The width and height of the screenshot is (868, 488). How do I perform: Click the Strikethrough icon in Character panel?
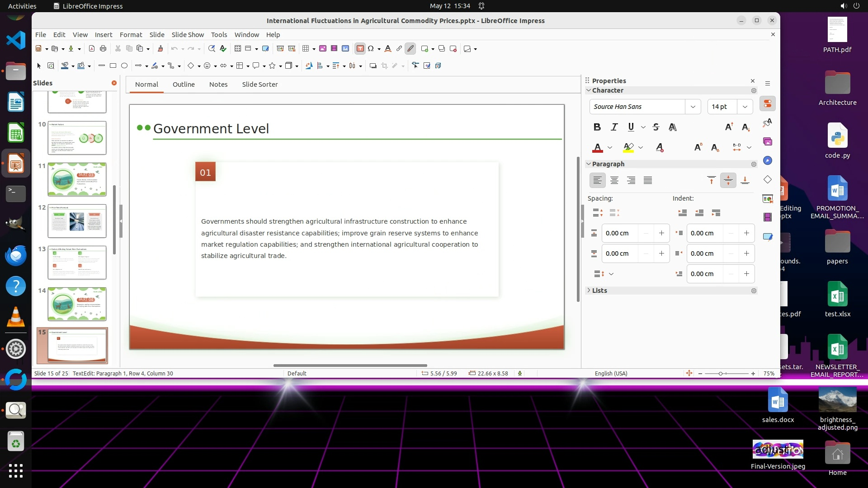pyautogui.click(x=656, y=127)
